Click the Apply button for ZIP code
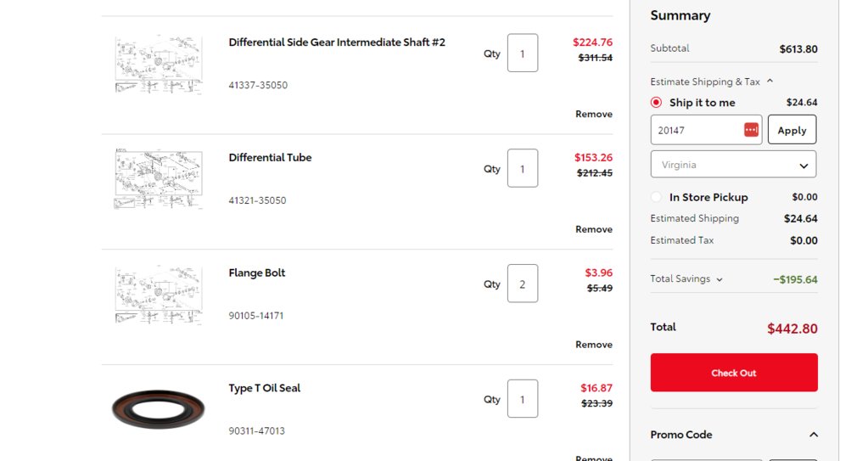Viewport: 868px width, 461px height. 792,130
